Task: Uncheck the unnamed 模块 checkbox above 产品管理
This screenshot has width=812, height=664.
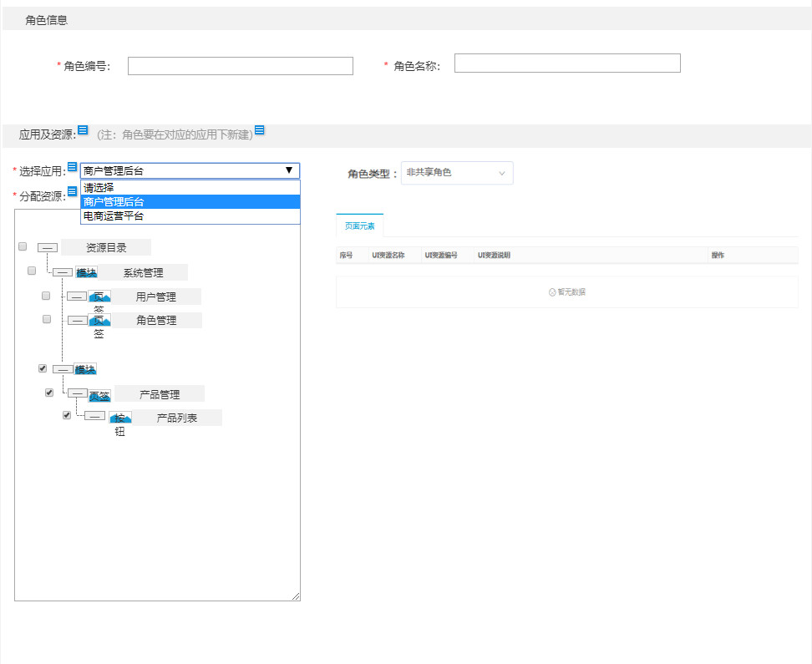Action: pos(43,368)
